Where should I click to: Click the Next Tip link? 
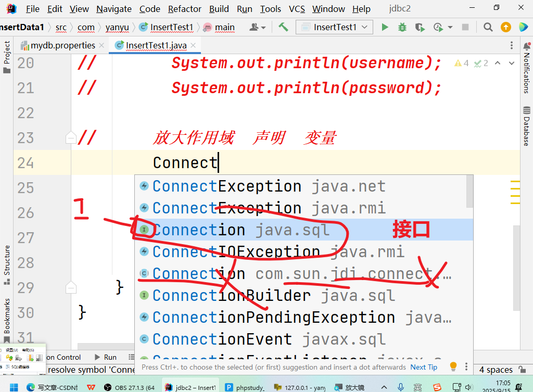(x=424, y=367)
